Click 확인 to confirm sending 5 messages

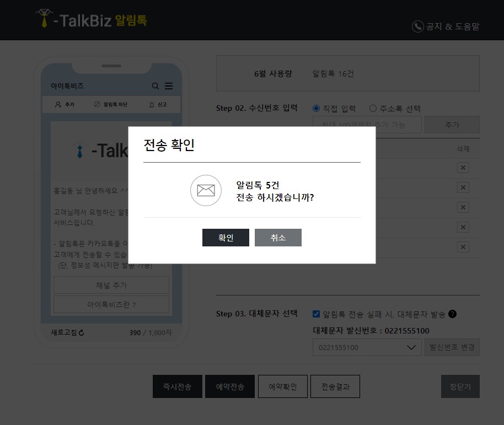point(226,237)
